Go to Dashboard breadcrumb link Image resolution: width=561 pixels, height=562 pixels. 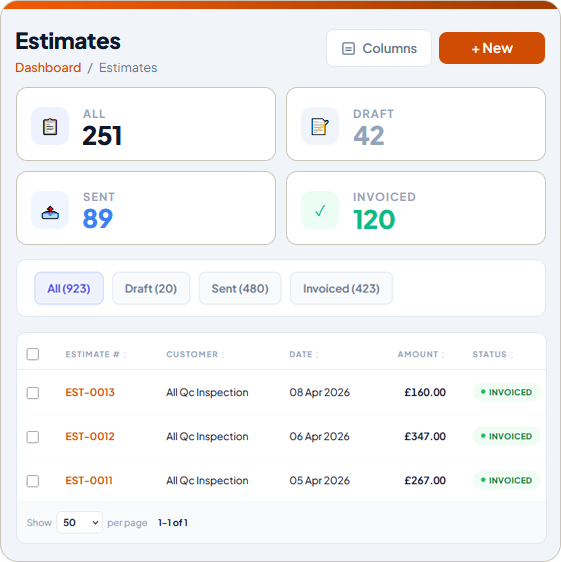pyautogui.click(x=48, y=68)
